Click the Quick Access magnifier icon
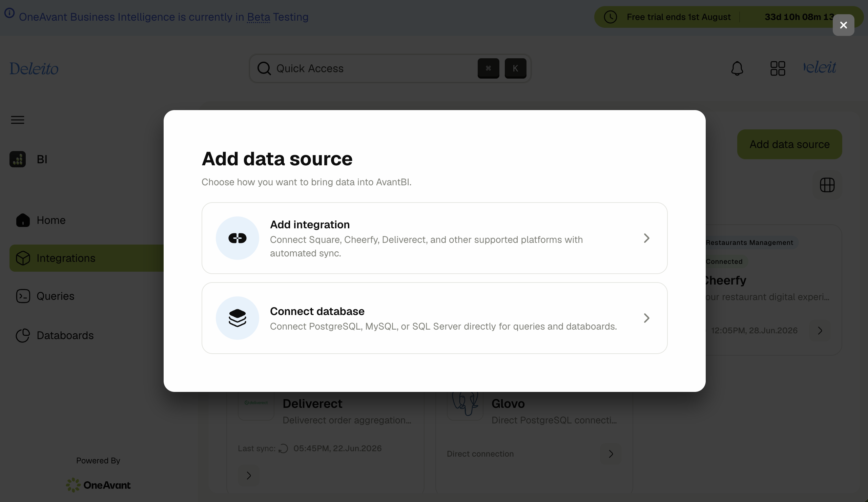 (x=264, y=68)
